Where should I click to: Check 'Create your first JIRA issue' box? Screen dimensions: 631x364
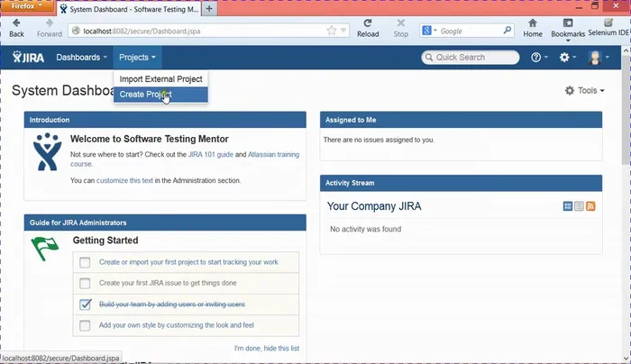click(85, 283)
